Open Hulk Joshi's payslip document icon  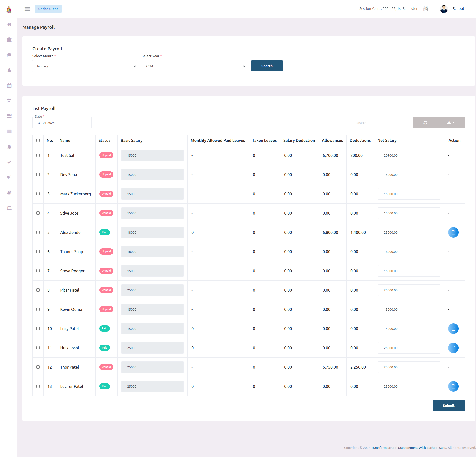453,348
